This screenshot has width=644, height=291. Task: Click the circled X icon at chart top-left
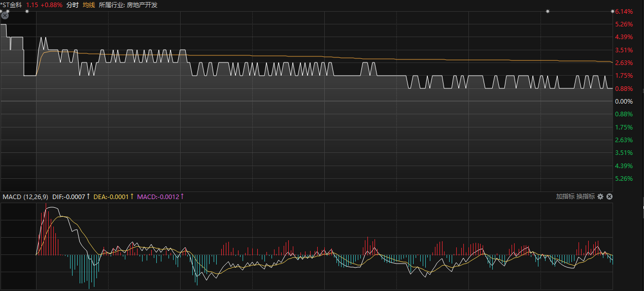coord(5,16)
